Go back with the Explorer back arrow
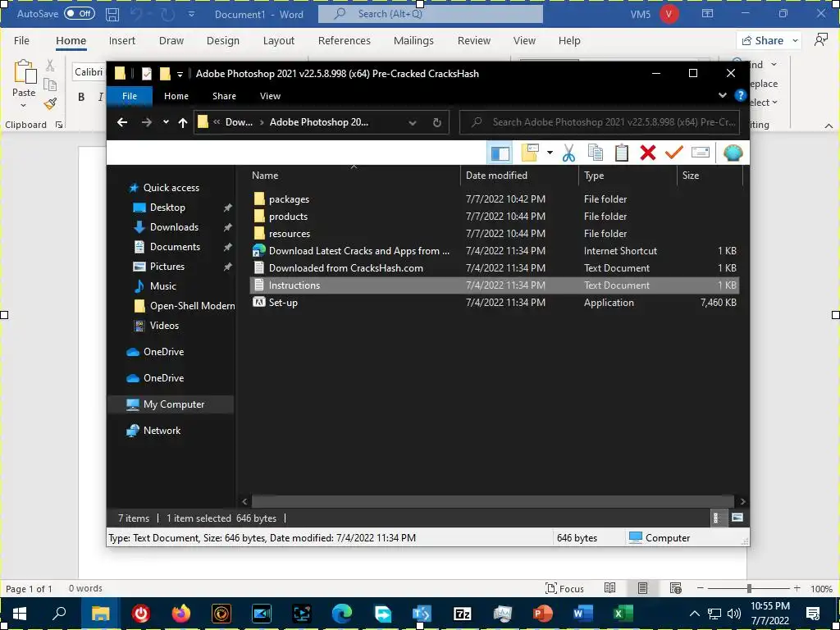 [x=122, y=122]
